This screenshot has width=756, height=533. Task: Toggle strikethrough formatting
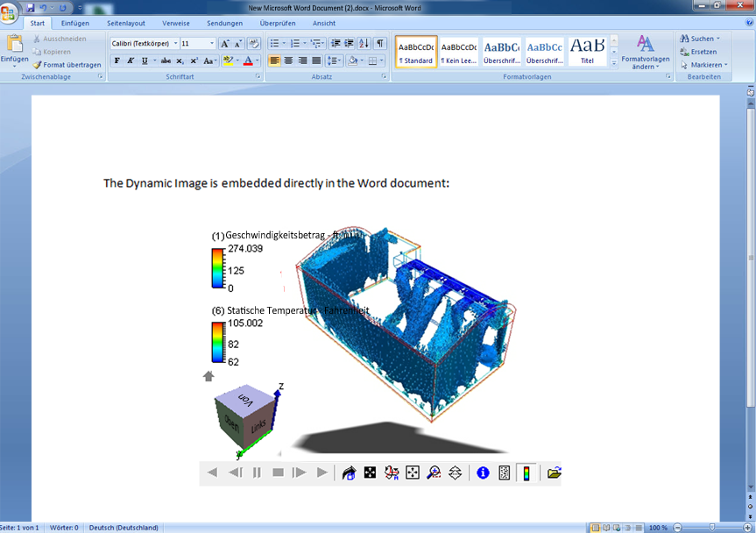click(166, 60)
